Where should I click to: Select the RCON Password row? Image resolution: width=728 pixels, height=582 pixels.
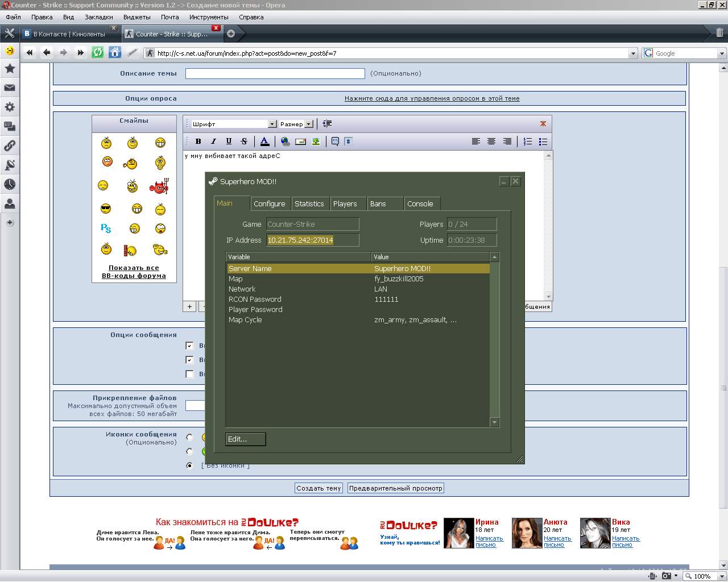point(358,300)
